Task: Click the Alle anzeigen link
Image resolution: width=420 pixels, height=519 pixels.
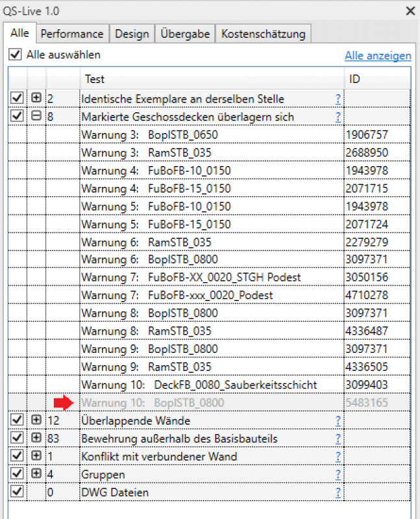Action: pos(377,56)
